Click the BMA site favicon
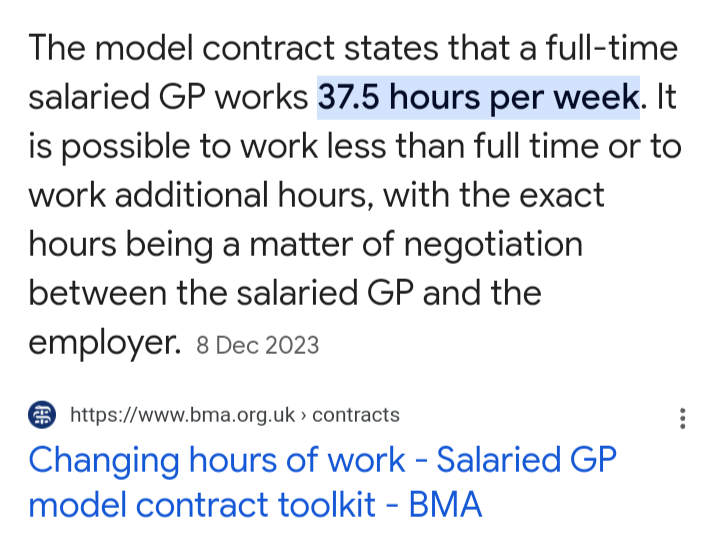The width and height of the screenshot is (720, 542). (43, 415)
